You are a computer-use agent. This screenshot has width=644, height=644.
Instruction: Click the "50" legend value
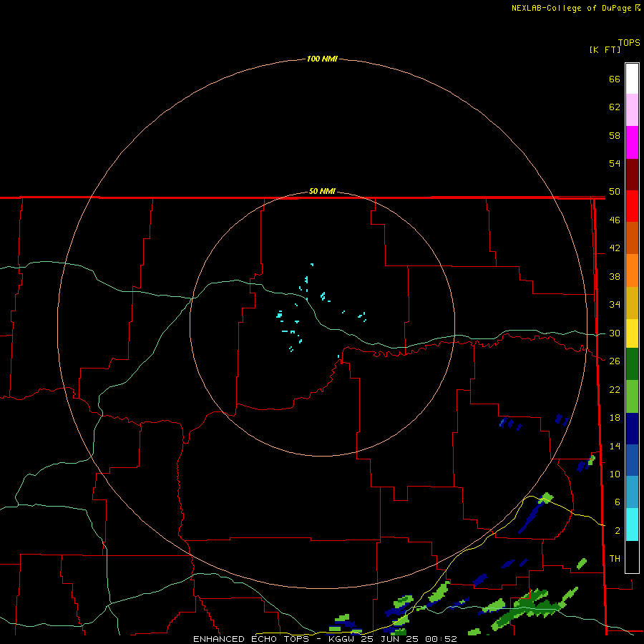615,192
